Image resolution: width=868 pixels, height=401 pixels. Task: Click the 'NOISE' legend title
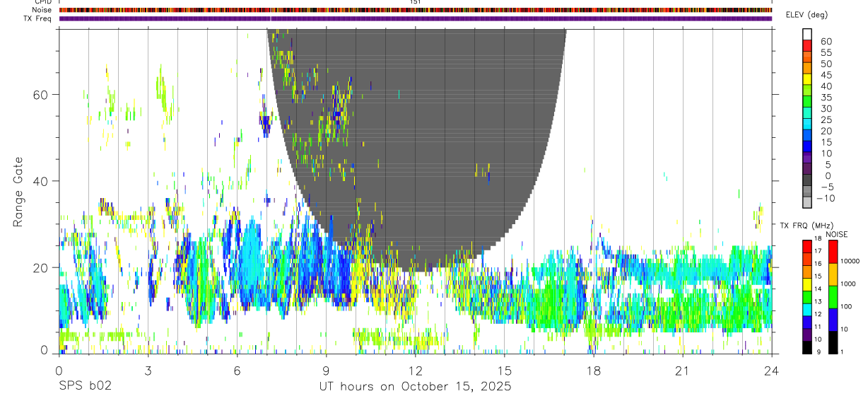836,234
